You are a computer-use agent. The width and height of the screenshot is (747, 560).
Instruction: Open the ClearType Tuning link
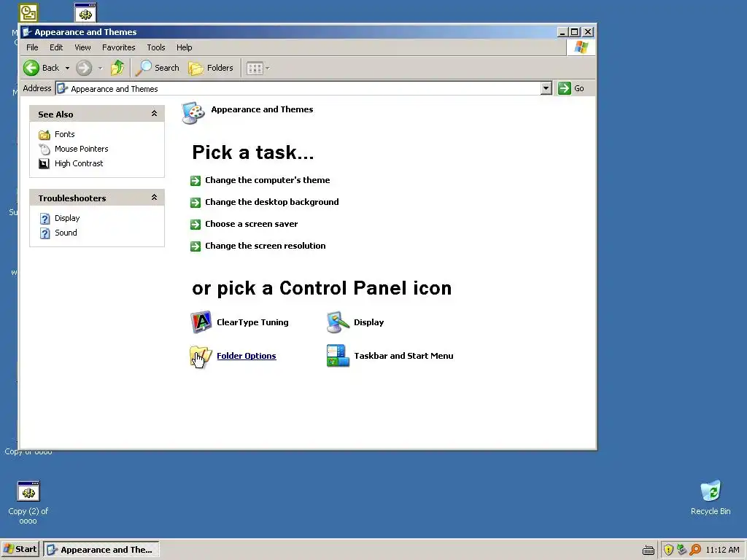[252, 322]
